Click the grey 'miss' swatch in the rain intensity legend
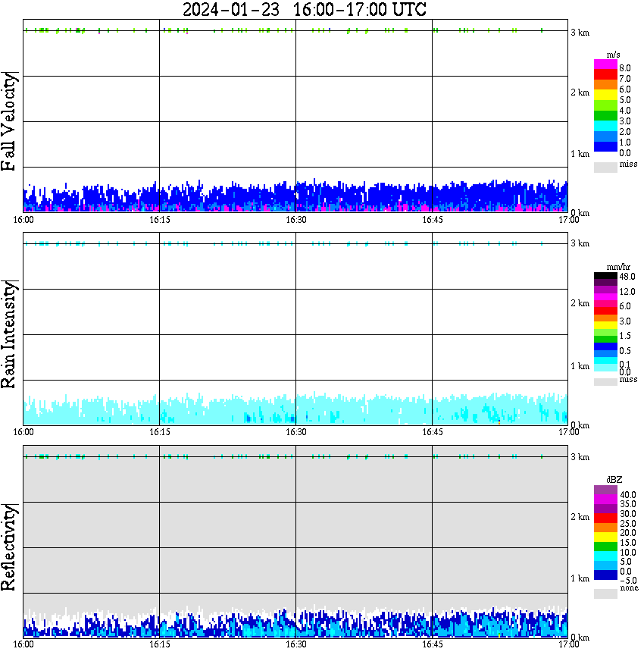 tap(605, 382)
